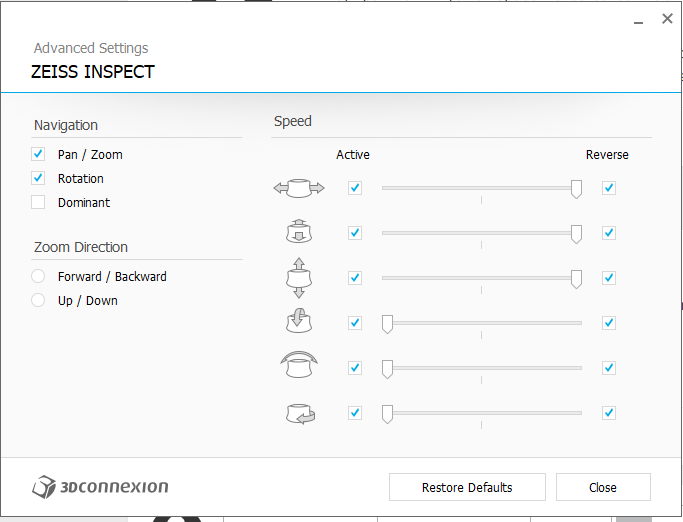Minimize the Advanced Settings window
Screen dimensions: 683x522
(x=638, y=19)
